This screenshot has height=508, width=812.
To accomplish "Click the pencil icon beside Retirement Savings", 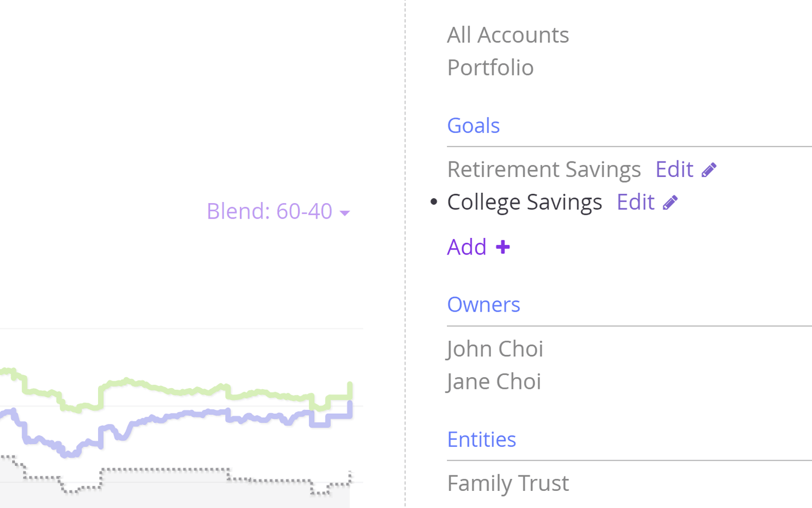I will pos(709,170).
